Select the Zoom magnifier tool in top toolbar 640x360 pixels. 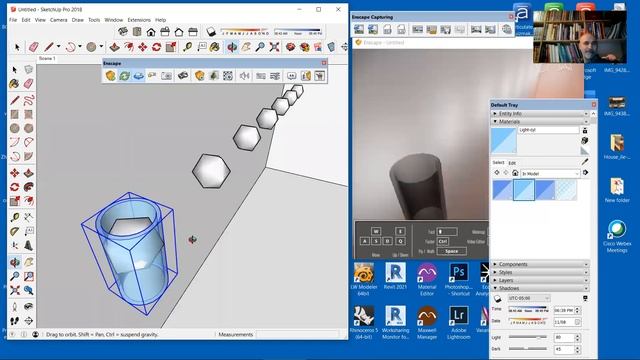coord(260,47)
